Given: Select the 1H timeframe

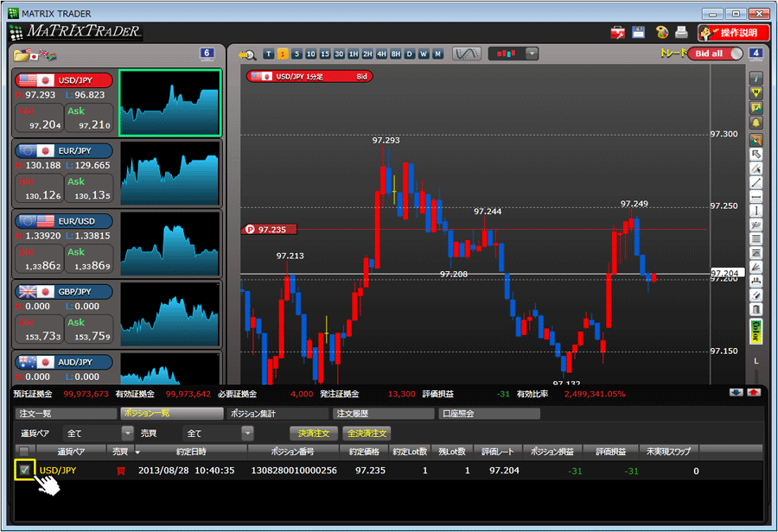Looking at the screenshot, I should pyautogui.click(x=354, y=54).
